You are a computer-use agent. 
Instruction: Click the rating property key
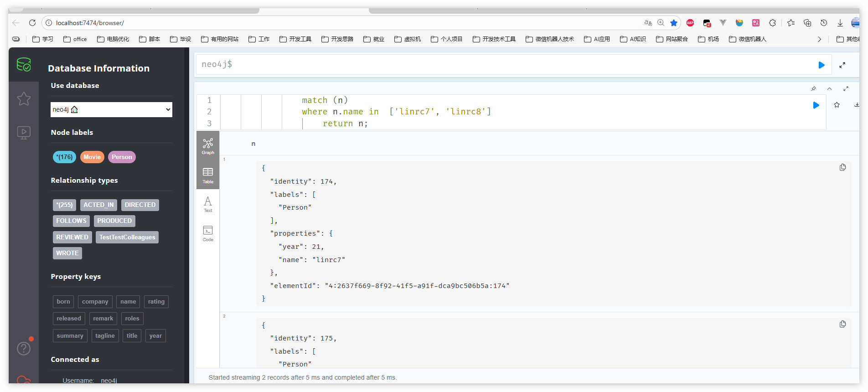point(156,301)
